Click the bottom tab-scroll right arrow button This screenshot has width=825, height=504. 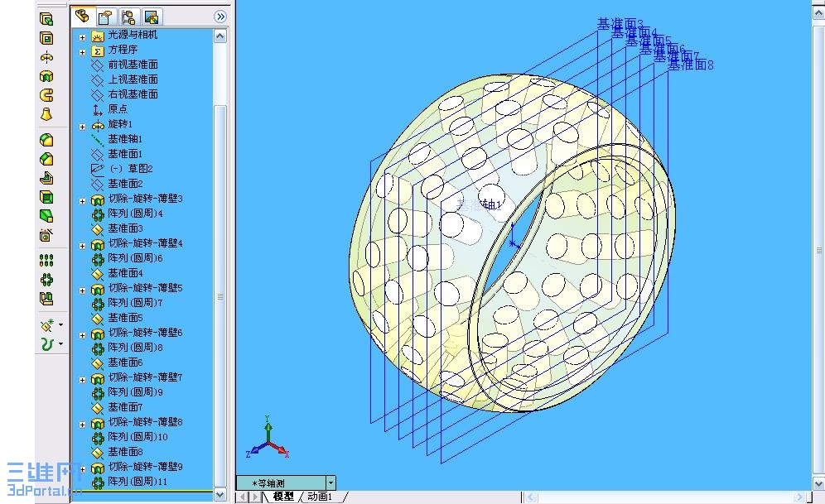255,497
